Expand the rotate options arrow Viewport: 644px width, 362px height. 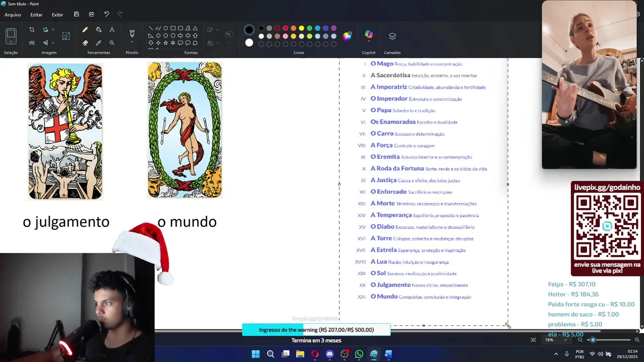click(x=53, y=30)
